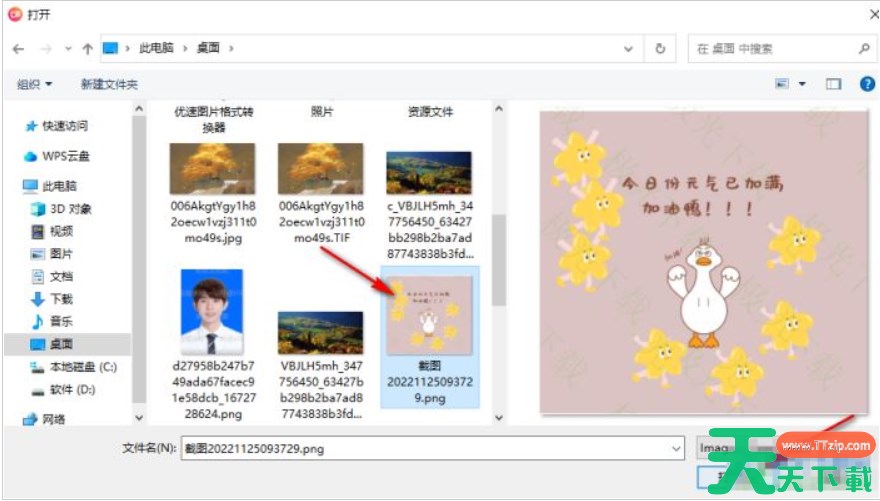880x501 pixels.
Task: Open the 文件名 combo box dropdown arrow
Action: tap(676, 448)
